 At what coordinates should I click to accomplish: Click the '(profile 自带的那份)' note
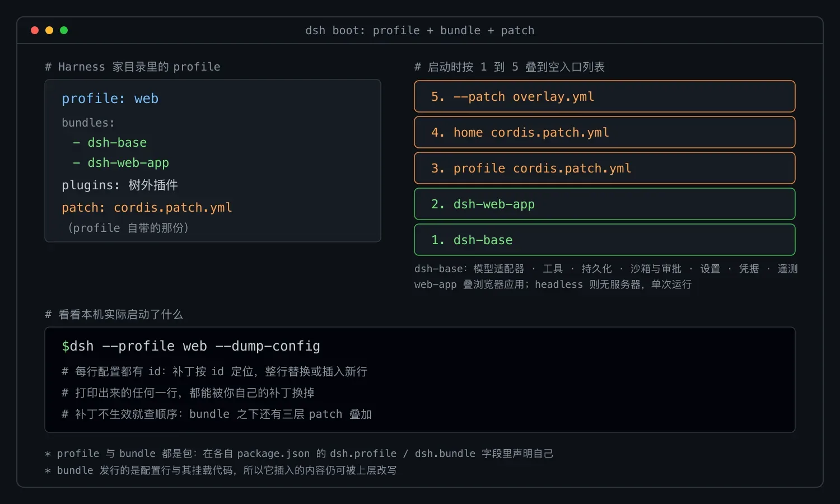coord(128,228)
